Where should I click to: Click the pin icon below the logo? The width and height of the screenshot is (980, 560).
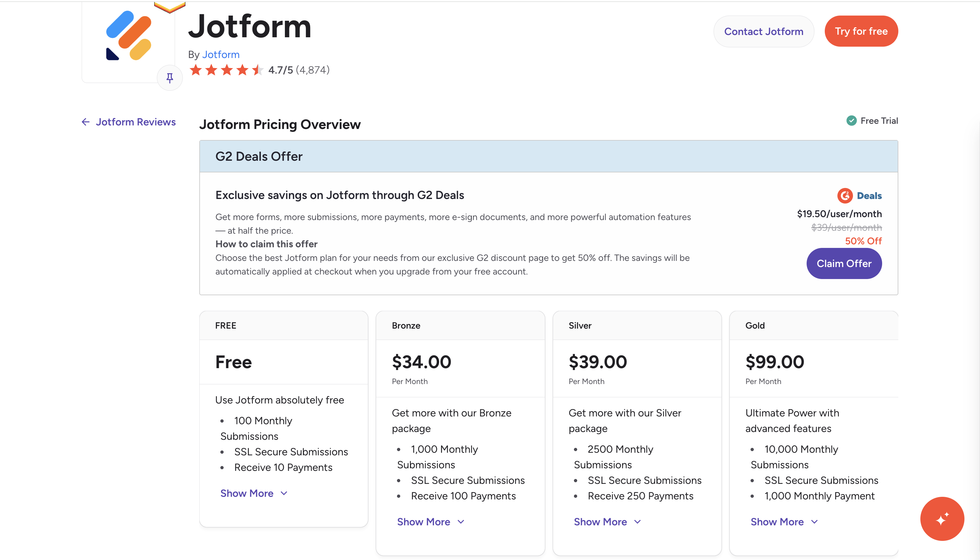pos(169,78)
